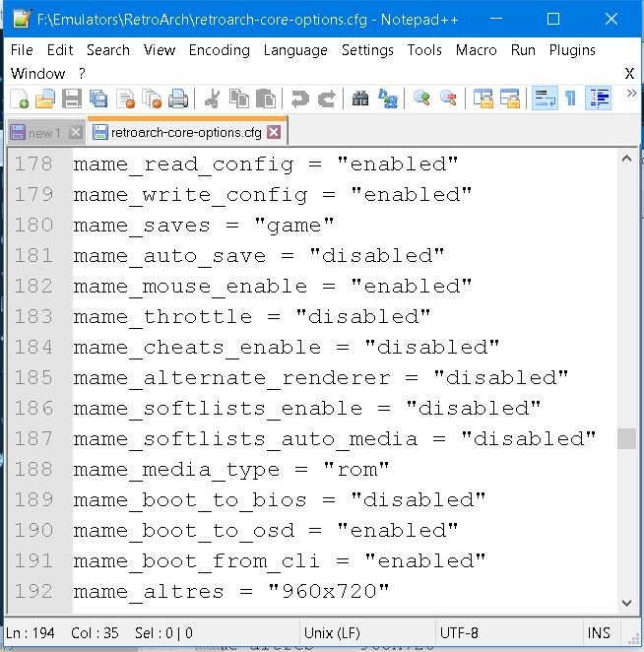Viewport: 644px width, 652px height.
Task: Close document with menu bar X
Action: point(629,74)
